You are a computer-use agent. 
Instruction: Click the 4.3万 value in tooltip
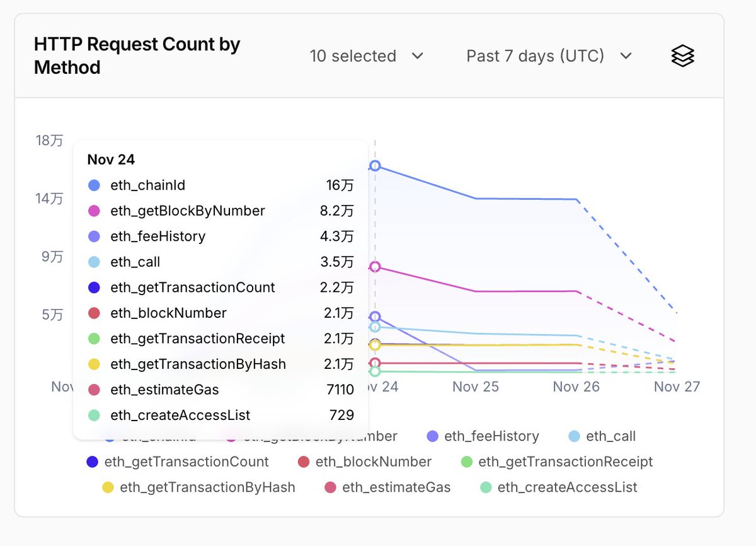click(x=337, y=236)
